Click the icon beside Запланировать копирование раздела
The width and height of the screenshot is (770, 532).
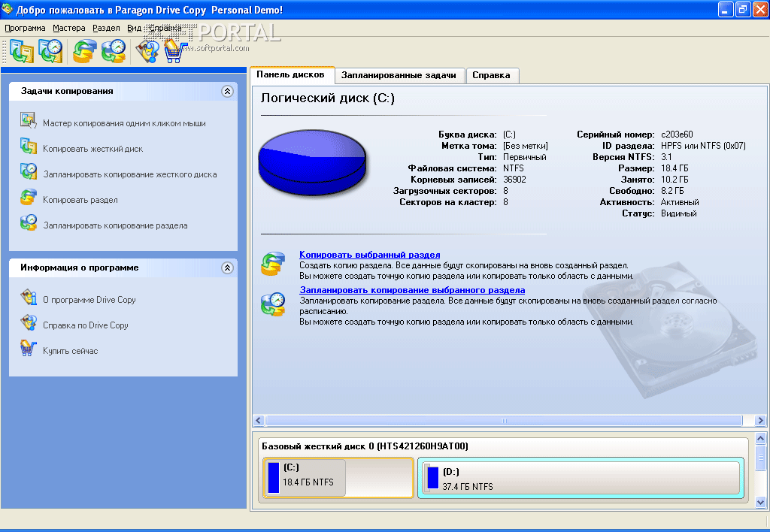pos(29,222)
